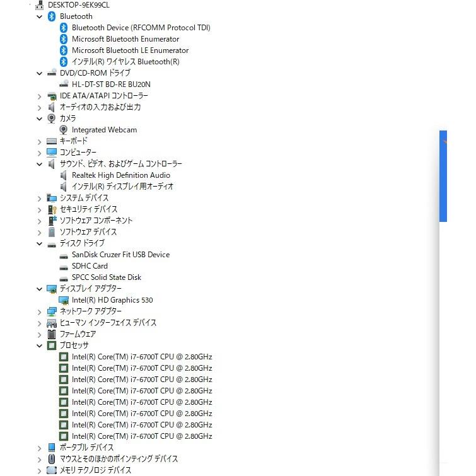This screenshot has width=476, height=476.
Task: Click the Bluetooth category icon
Action: 52,16
